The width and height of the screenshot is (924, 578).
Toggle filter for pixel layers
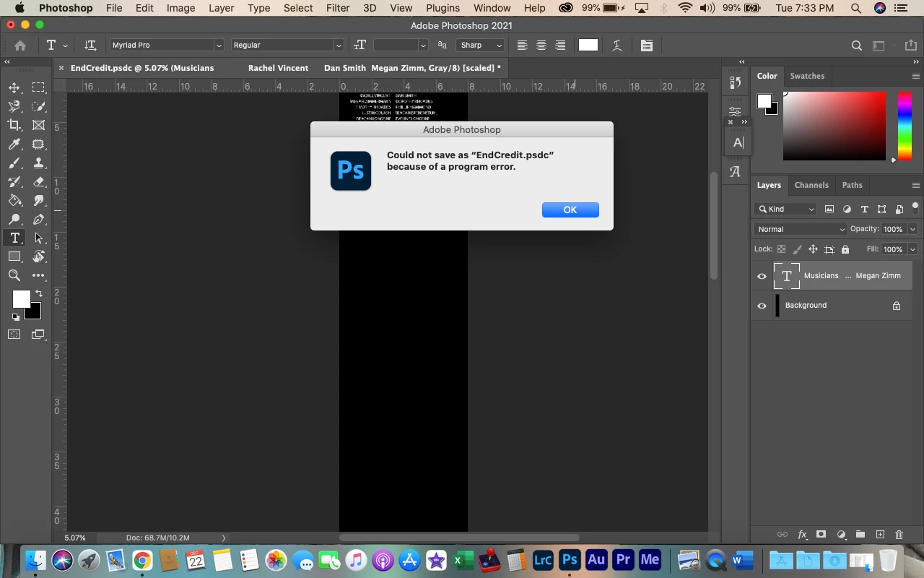(x=829, y=209)
